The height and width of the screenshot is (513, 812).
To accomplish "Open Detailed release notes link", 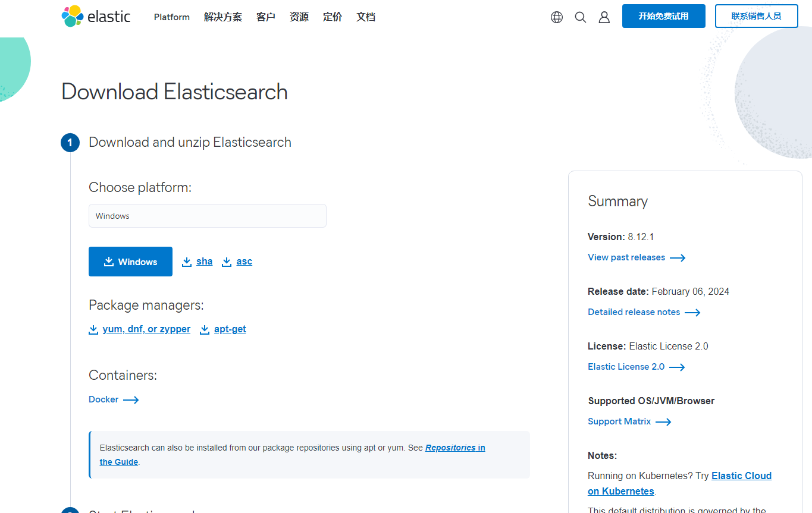I will [x=634, y=312].
